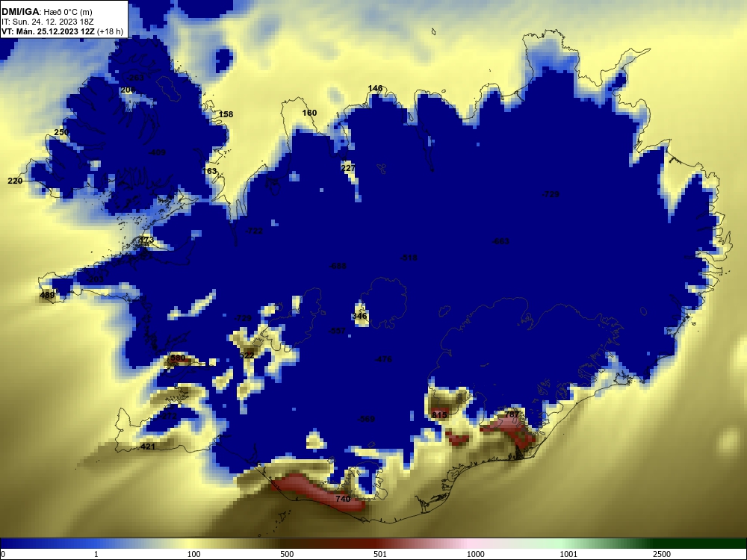Screen dimensions: 747x560
Task: Click the 160 value on the map
Action: point(310,113)
